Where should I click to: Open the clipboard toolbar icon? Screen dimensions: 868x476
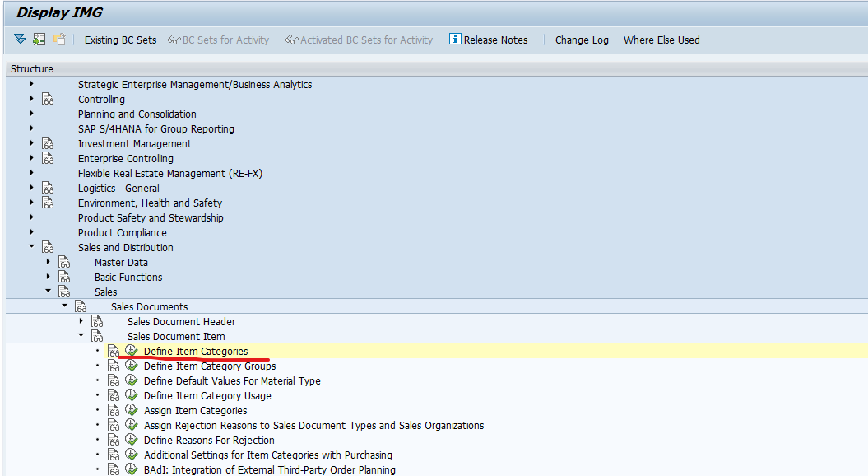[x=58, y=39]
